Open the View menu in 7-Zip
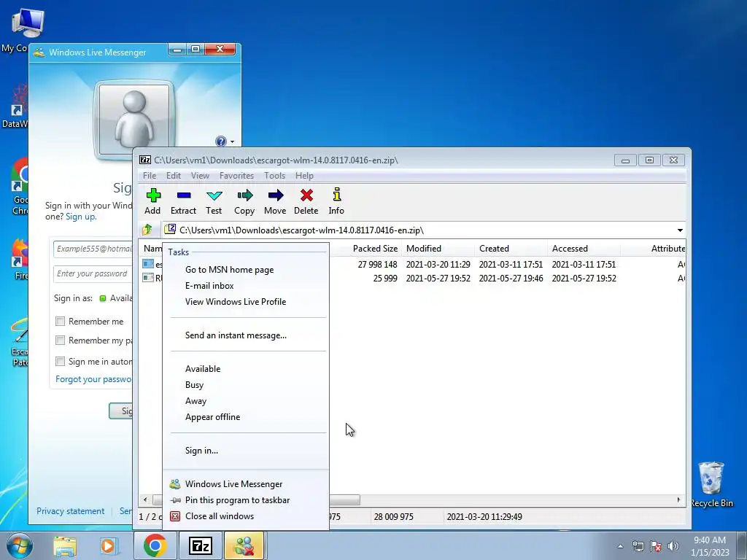747x560 pixels. (200, 176)
